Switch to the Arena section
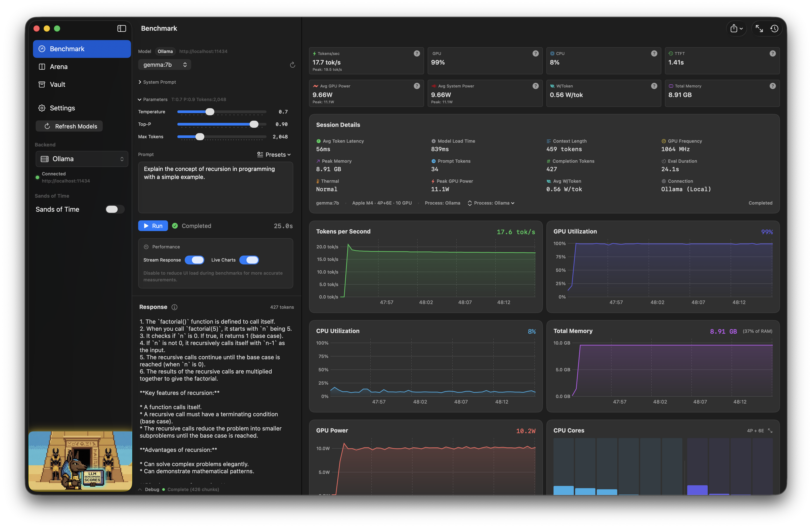The height and width of the screenshot is (528, 812). pos(59,67)
